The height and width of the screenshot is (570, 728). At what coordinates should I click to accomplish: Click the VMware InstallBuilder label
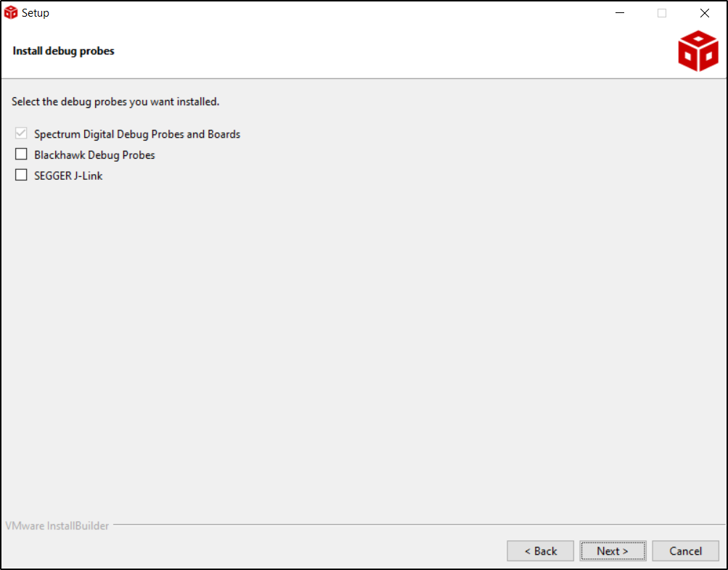coord(57,525)
